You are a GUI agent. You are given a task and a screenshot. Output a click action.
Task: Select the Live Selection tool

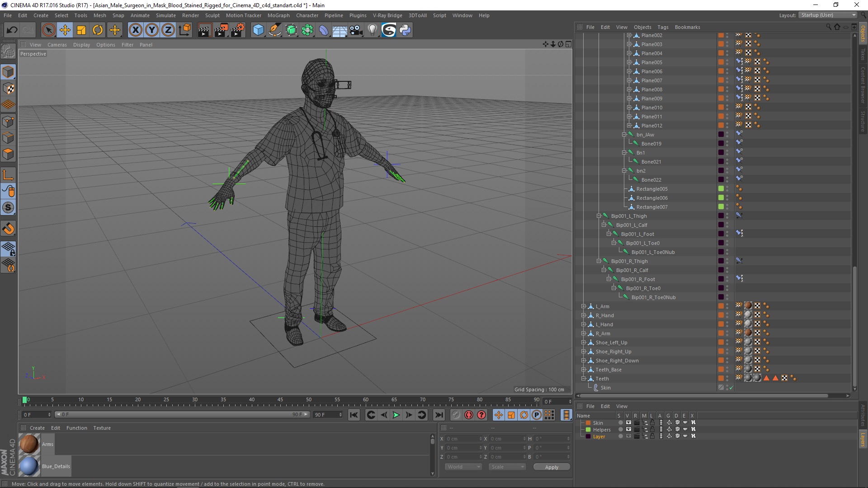(x=48, y=30)
